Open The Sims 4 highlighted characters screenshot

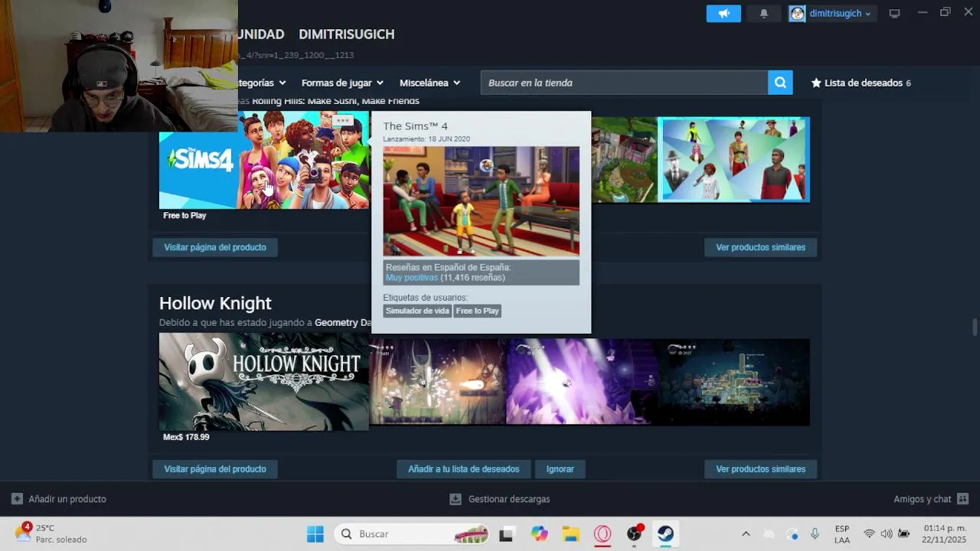(733, 160)
